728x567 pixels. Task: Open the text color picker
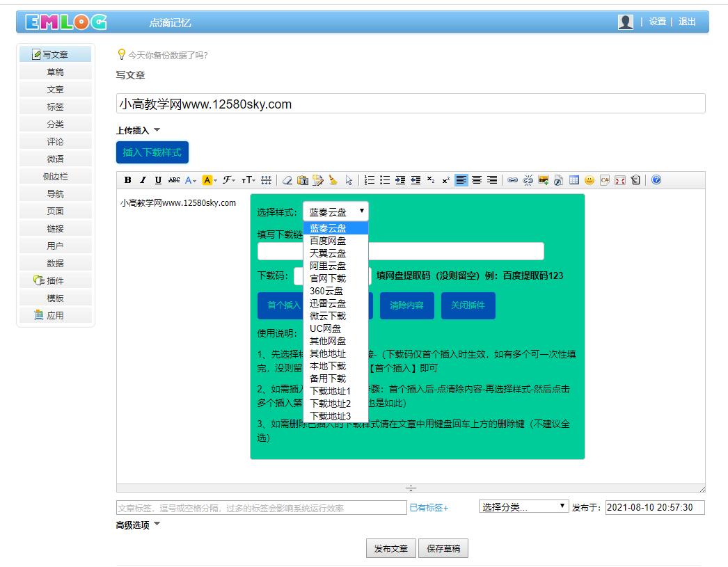[x=191, y=180]
